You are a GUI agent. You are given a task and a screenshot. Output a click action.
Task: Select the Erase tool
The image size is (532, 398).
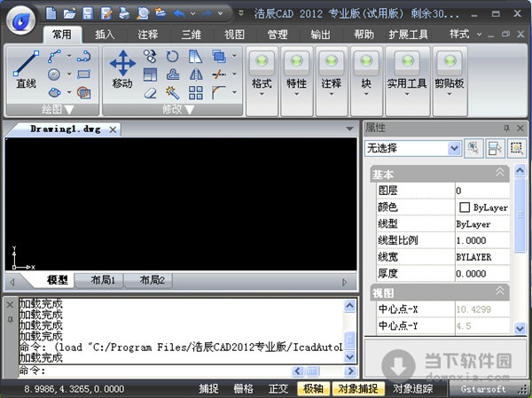click(x=150, y=92)
